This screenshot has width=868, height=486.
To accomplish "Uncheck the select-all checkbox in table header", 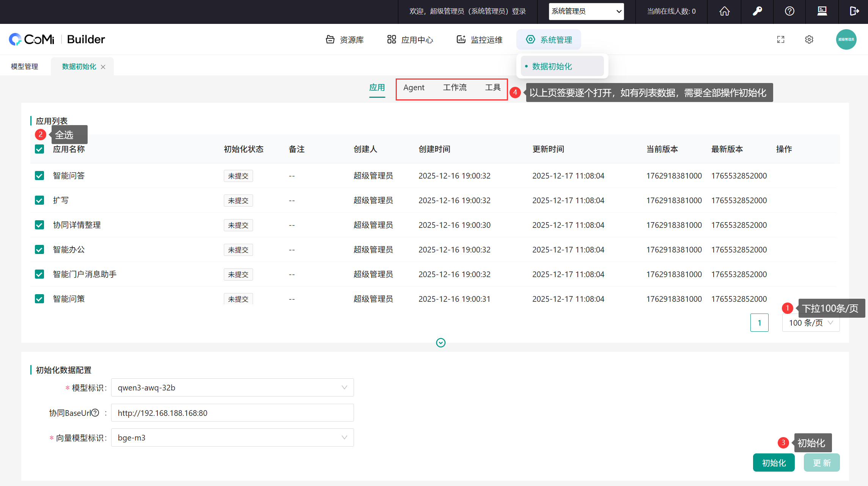I will [39, 149].
